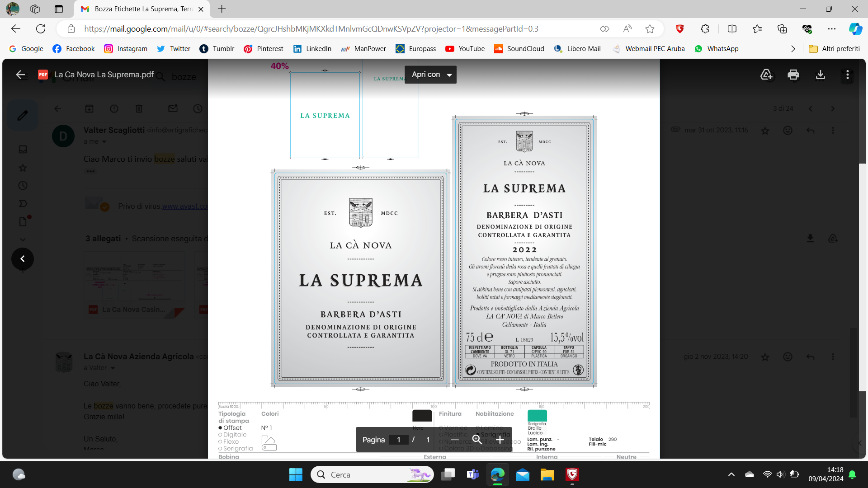Add PDF to Google Drive
Image resolution: width=868 pixels, height=488 pixels.
click(x=766, y=75)
